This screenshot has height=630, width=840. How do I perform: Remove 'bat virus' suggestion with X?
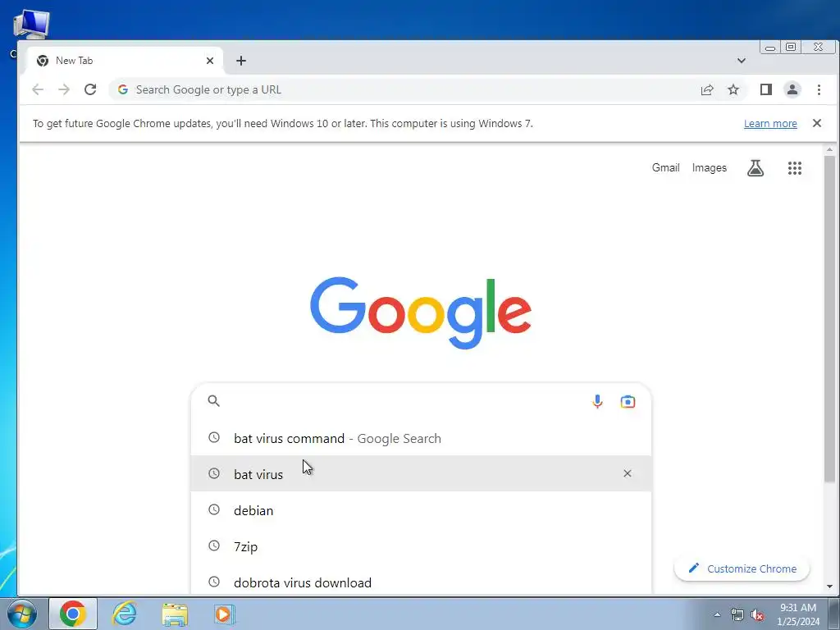point(628,473)
